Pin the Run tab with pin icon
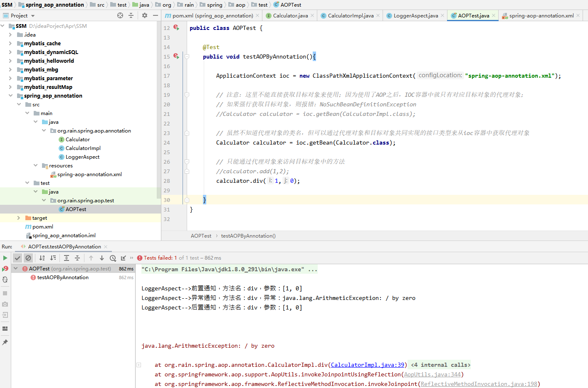588x388 pixels. click(x=5, y=342)
